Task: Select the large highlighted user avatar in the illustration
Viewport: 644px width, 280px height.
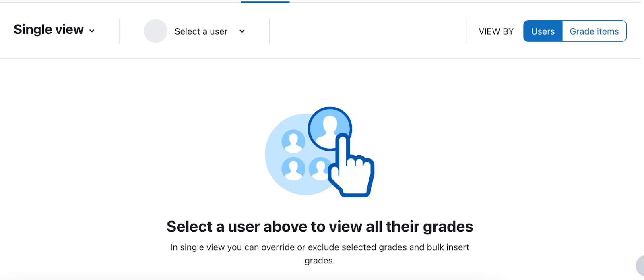Action: click(x=330, y=129)
